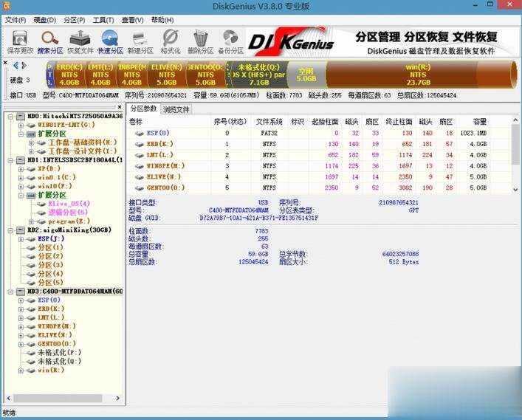Select ELIVE(N:) segment in disk map
Viewport: 522px width, 420px height.
pos(166,75)
